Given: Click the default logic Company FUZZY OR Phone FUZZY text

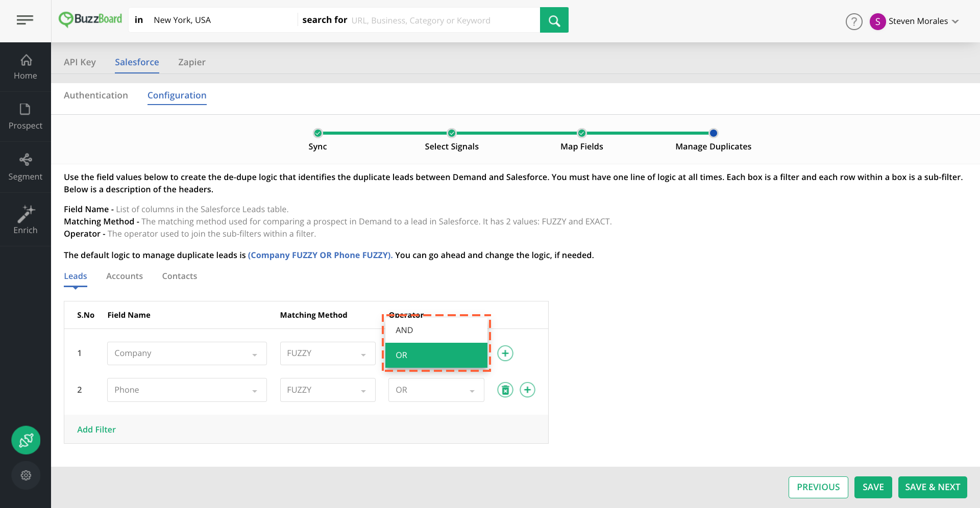Looking at the screenshot, I should coord(320,255).
